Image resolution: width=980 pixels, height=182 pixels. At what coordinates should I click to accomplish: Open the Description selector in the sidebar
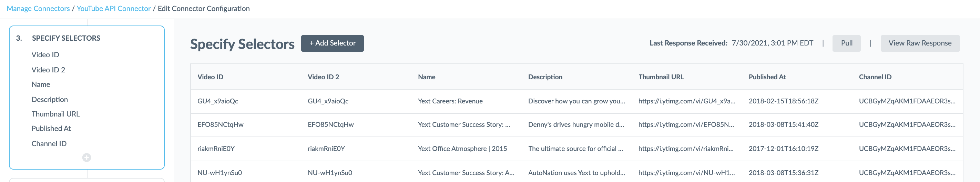click(50, 99)
